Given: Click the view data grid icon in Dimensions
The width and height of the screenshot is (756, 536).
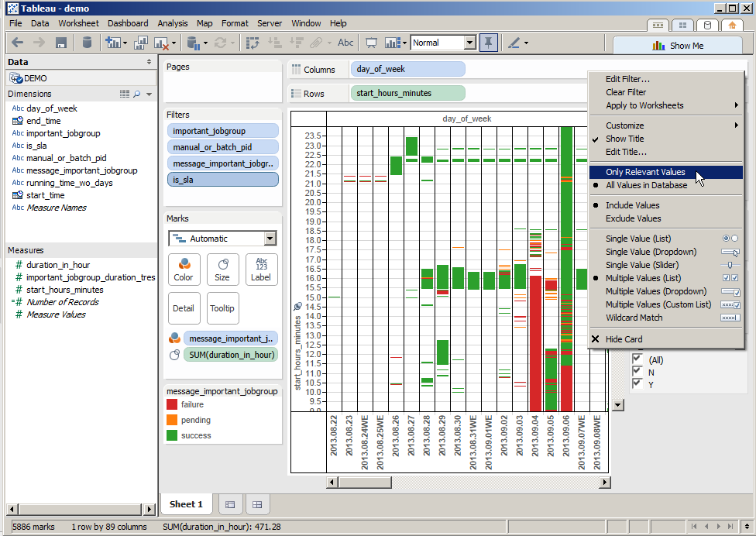Looking at the screenshot, I should [125, 94].
